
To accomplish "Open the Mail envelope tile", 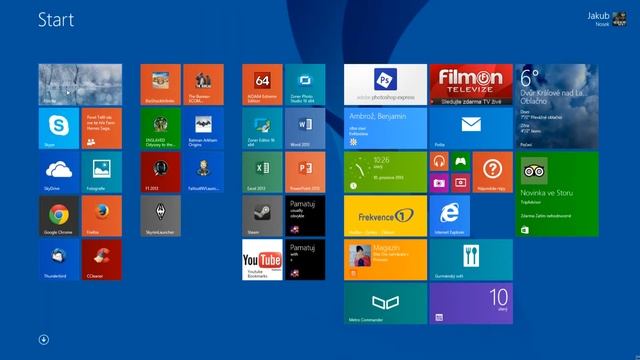I will click(x=471, y=128).
